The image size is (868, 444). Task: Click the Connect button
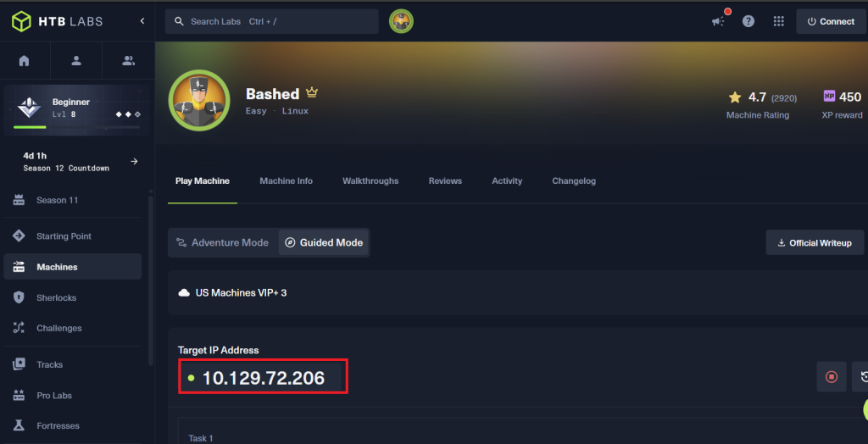(831, 21)
